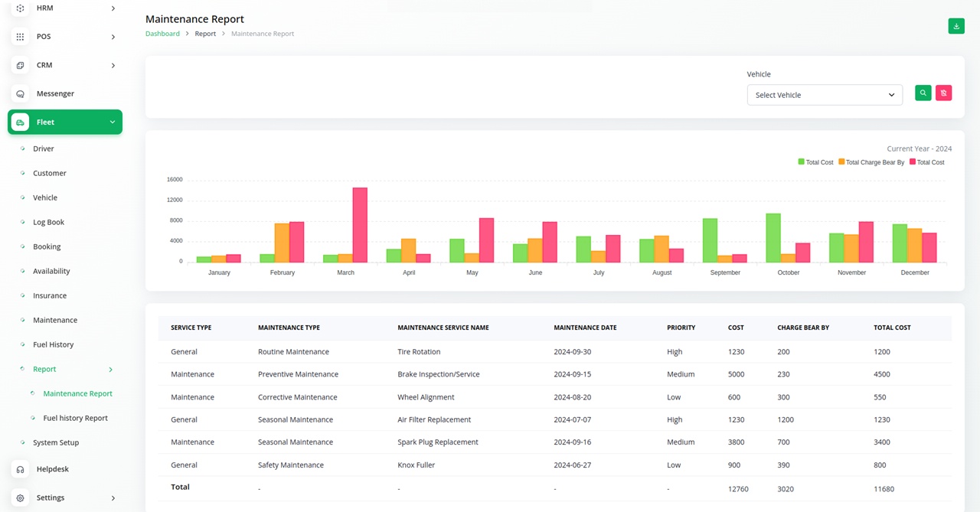Click the Wheel Alignment service name
Image resolution: width=980 pixels, height=512 pixels.
[x=426, y=397]
